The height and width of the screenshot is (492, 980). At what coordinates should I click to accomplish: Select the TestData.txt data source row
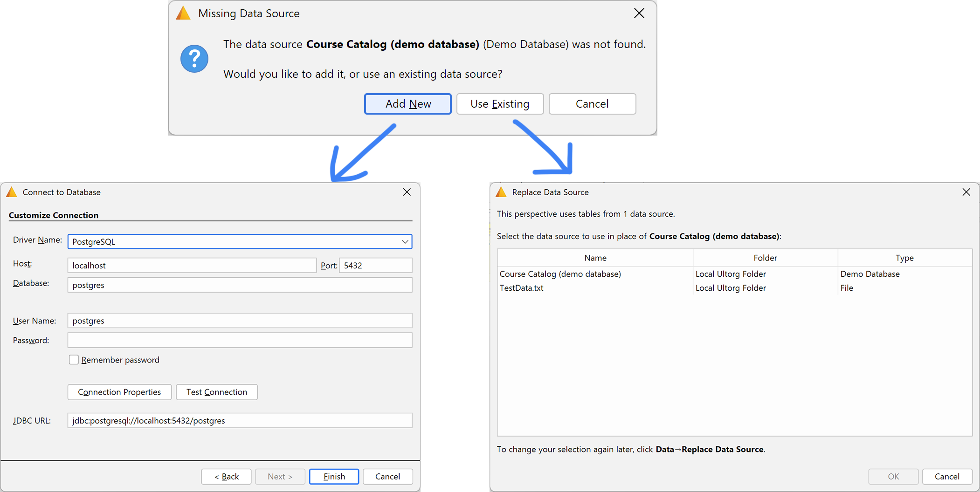coord(734,288)
